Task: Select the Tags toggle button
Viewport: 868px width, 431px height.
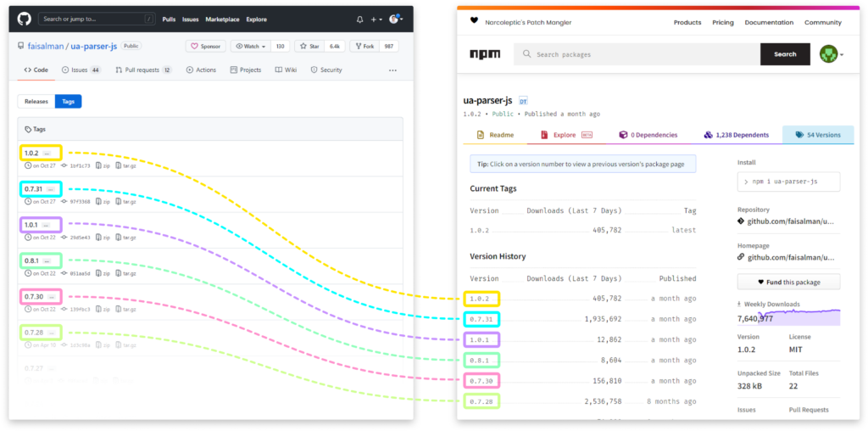Action: coord(68,101)
